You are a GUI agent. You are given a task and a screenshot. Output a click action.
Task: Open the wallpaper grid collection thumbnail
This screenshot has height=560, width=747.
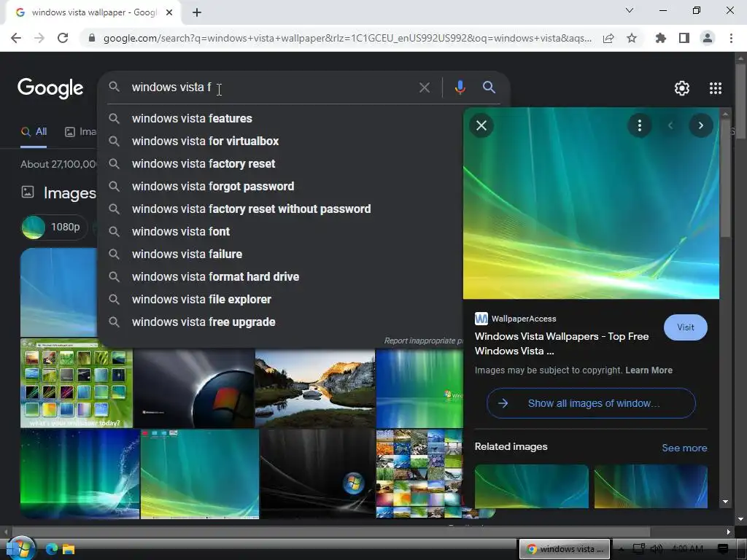coord(419,474)
